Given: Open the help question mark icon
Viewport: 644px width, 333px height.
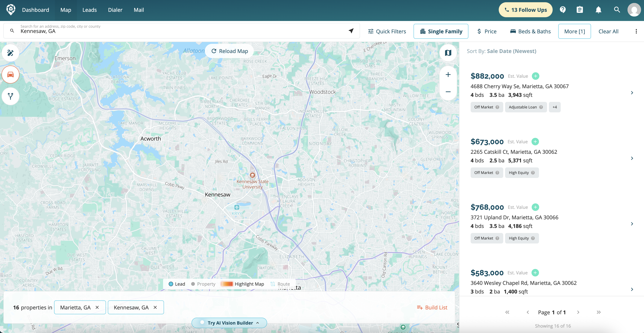Looking at the screenshot, I should 563,10.
